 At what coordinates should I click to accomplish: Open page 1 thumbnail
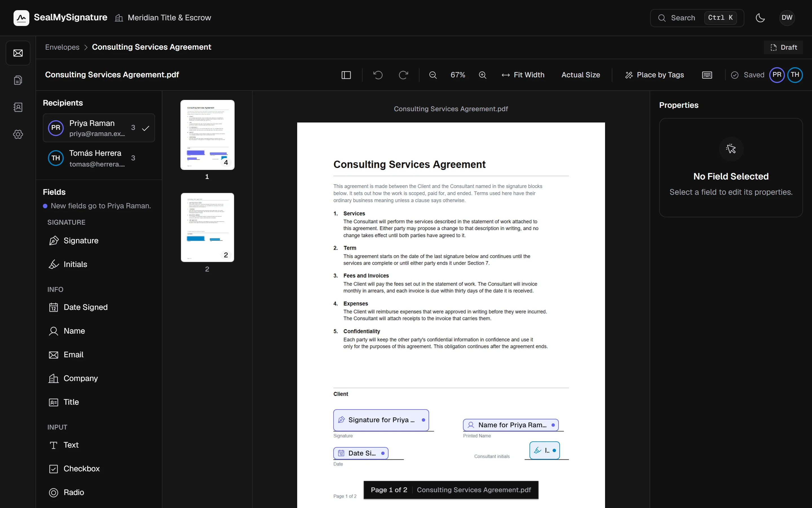pos(207,135)
